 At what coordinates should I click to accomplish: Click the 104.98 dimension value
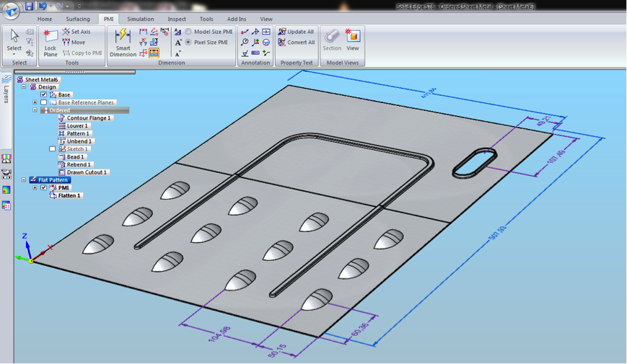point(219,334)
